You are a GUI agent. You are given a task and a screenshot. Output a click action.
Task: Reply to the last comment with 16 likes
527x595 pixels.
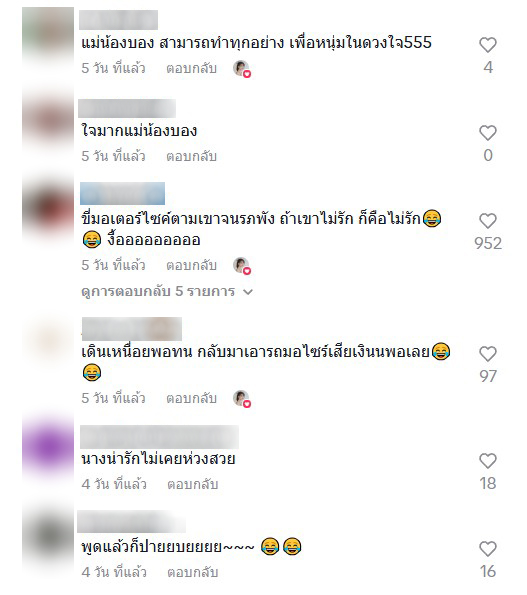[193, 573]
